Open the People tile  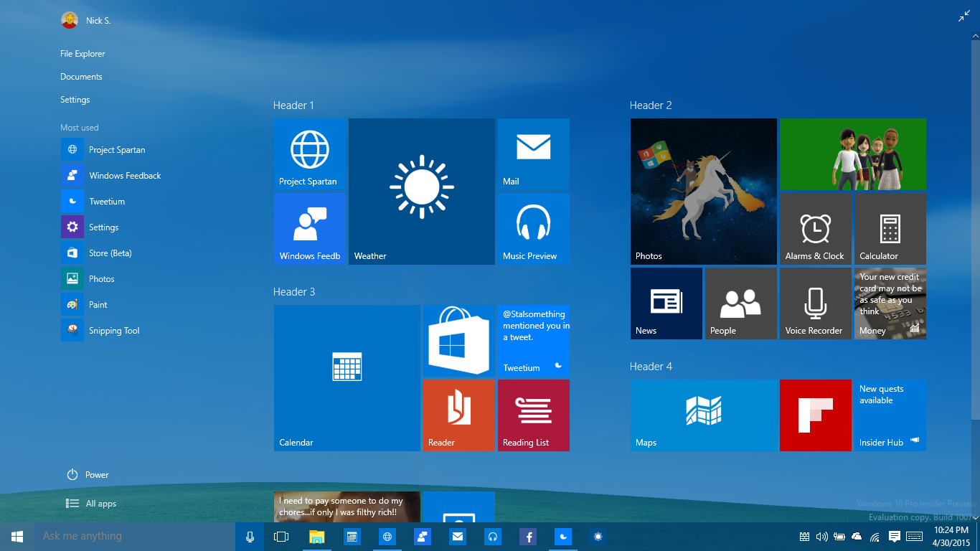[x=741, y=303]
